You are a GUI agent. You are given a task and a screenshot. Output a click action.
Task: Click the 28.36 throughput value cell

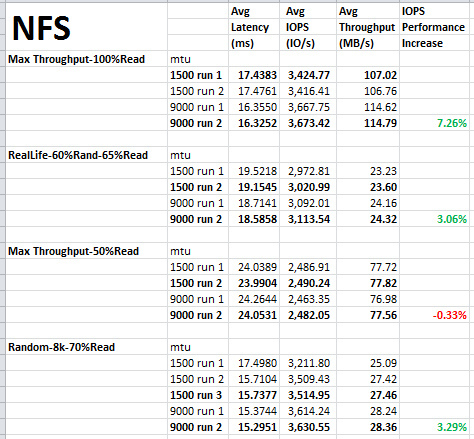tap(368, 427)
